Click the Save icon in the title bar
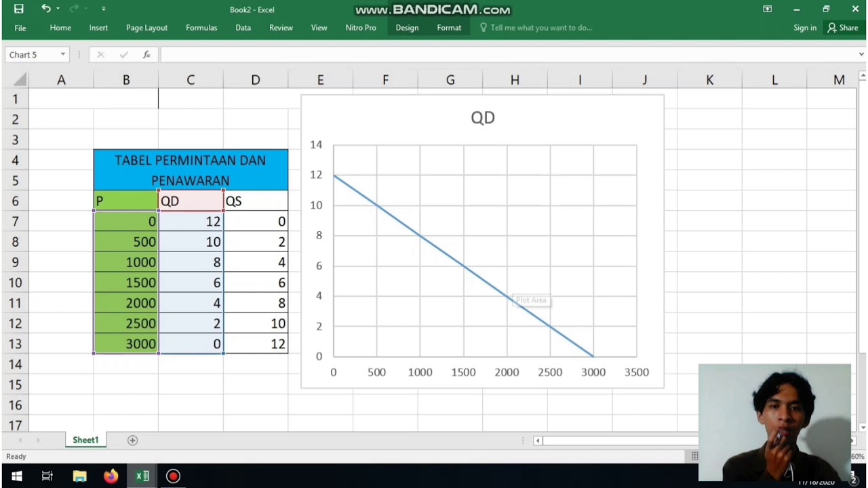Image resolution: width=868 pixels, height=488 pixels. click(x=18, y=9)
